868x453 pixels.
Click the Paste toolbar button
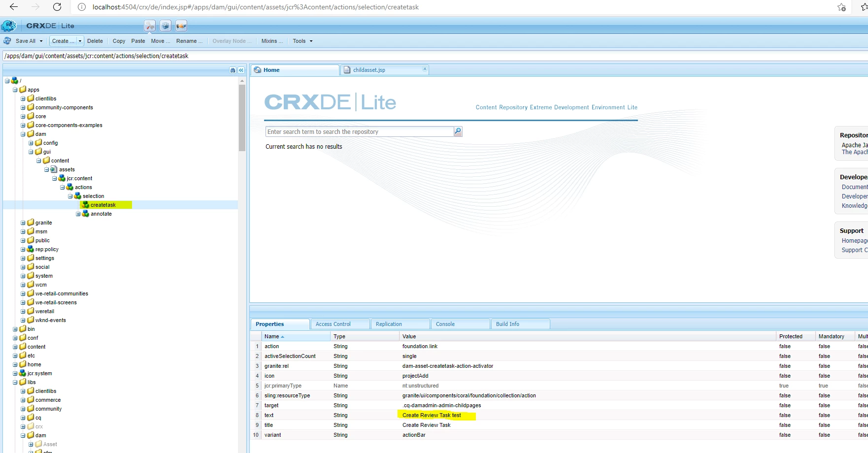click(x=138, y=41)
